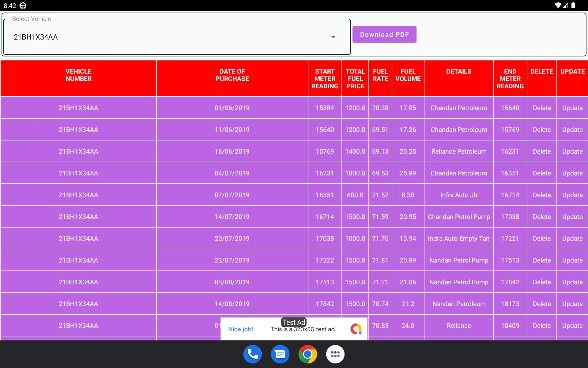
Task: Delete the 14/07/2019 entry
Action: click(x=541, y=217)
